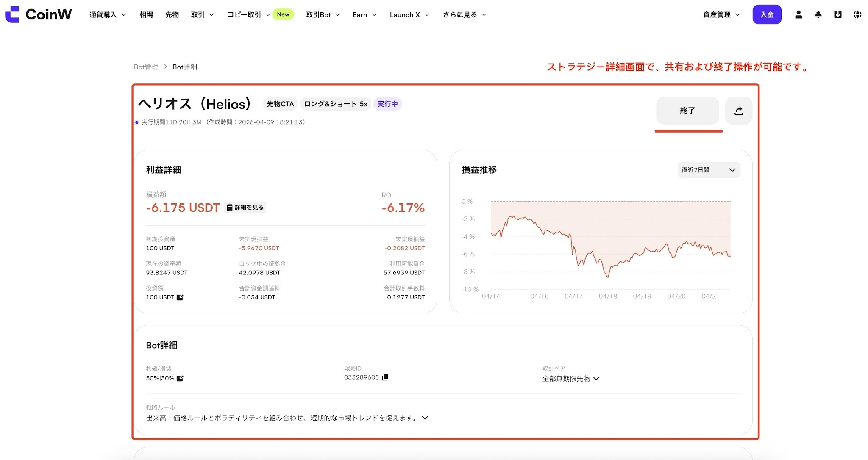Click the 93.8247 USDT current assets value
Image resolution: width=868 pixels, height=460 pixels.
tap(167, 273)
